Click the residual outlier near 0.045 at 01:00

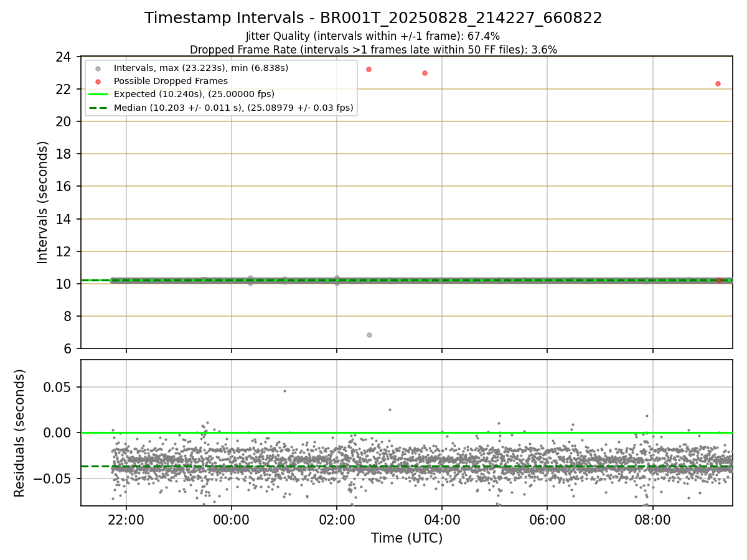pyautogui.click(x=284, y=391)
